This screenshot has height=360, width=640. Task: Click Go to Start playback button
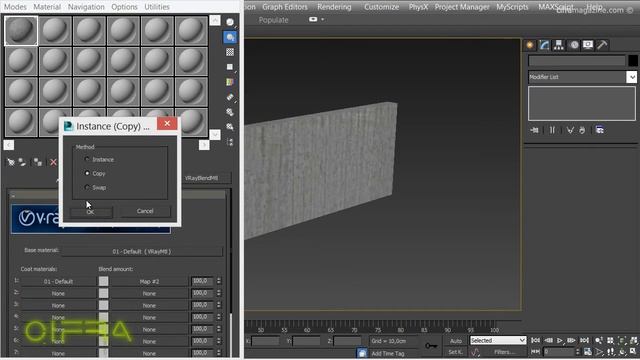click(x=535, y=340)
